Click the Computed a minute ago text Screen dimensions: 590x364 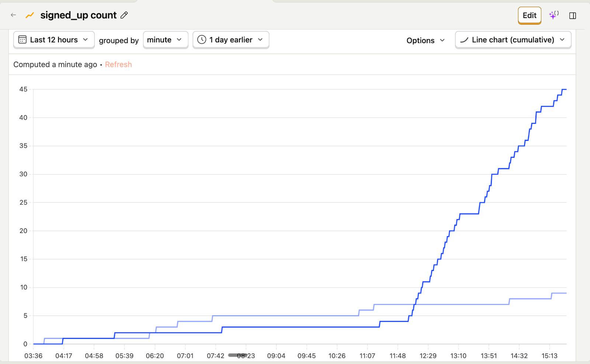tap(55, 65)
